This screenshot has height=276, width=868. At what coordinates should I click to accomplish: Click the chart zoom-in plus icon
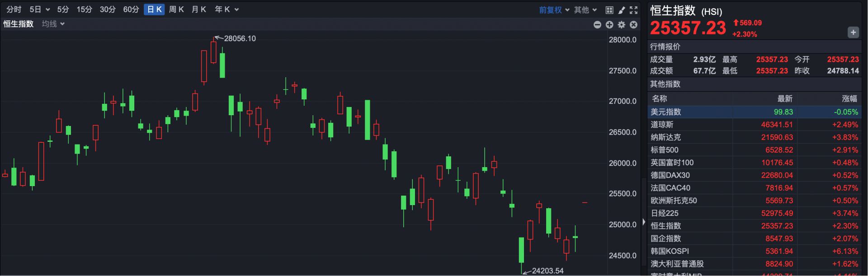(609, 25)
